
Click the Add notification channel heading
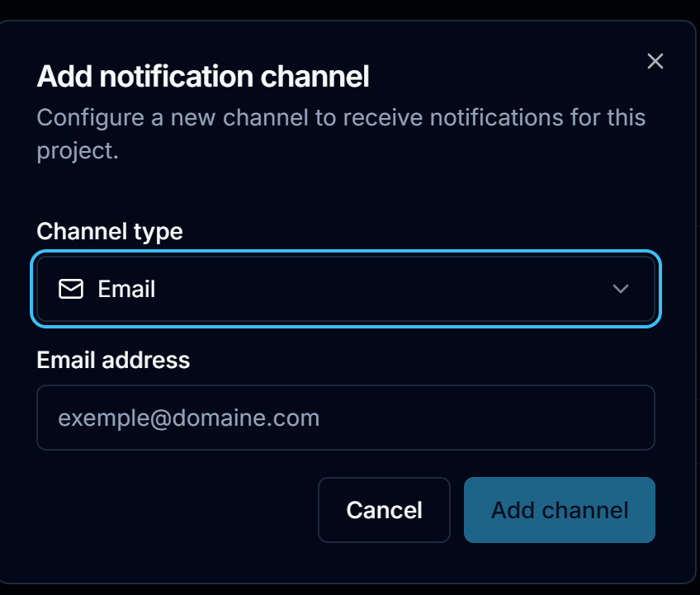[203, 76]
